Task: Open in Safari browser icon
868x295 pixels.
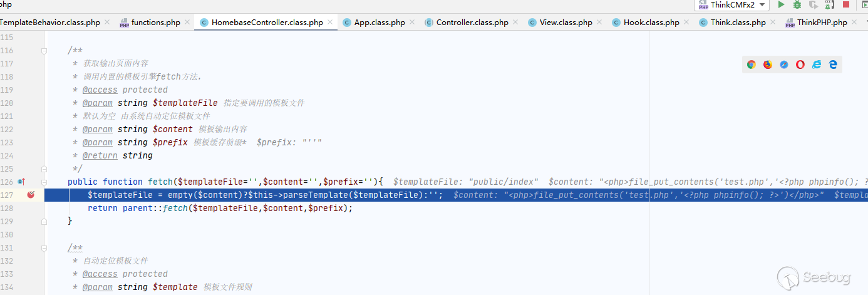Action: (784, 65)
